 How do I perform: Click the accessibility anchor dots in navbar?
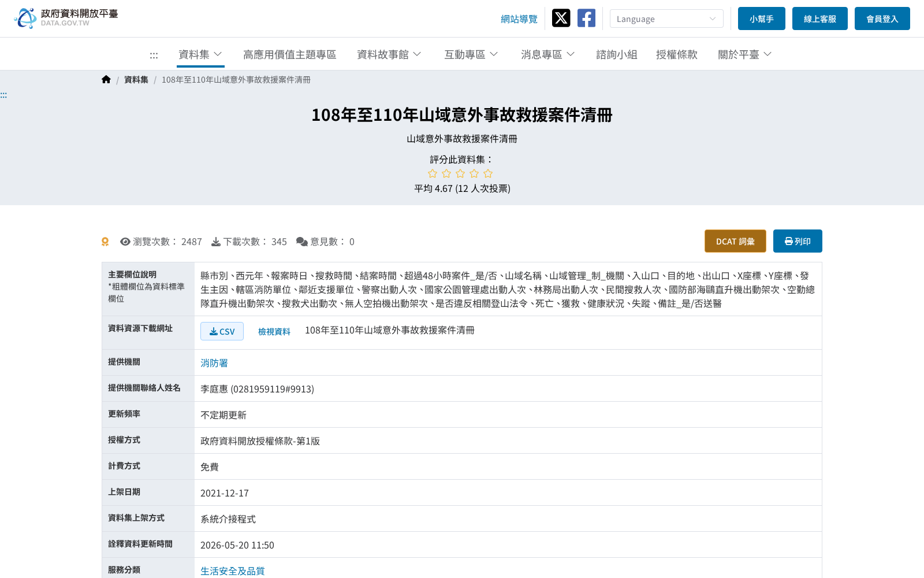coord(154,55)
